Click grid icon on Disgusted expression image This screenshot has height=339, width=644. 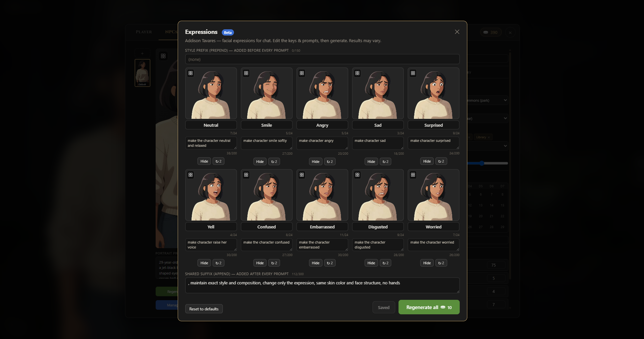(357, 175)
